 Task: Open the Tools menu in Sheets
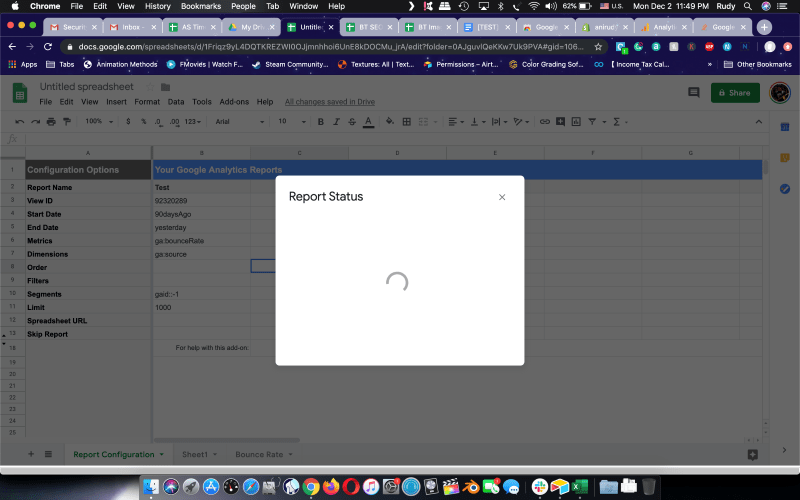tap(202, 102)
